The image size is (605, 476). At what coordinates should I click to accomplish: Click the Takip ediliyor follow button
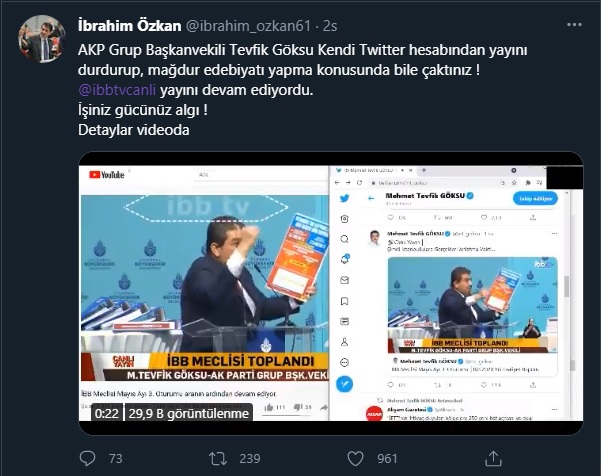click(x=535, y=198)
